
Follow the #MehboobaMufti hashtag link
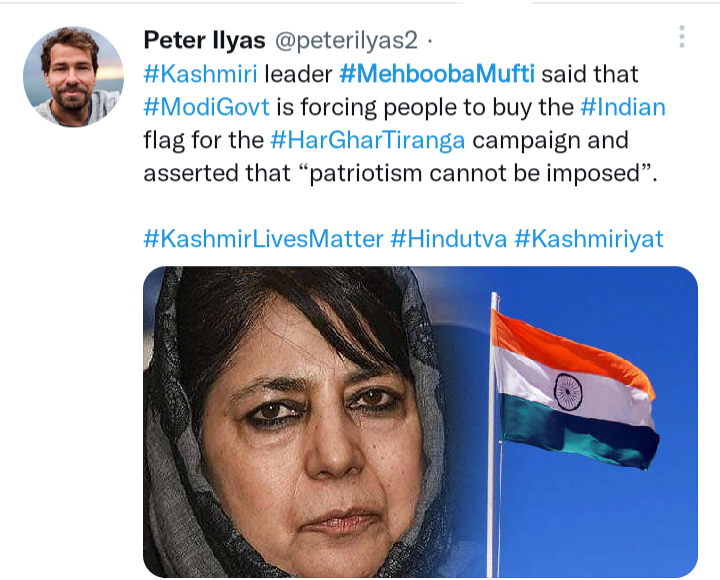(437, 74)
